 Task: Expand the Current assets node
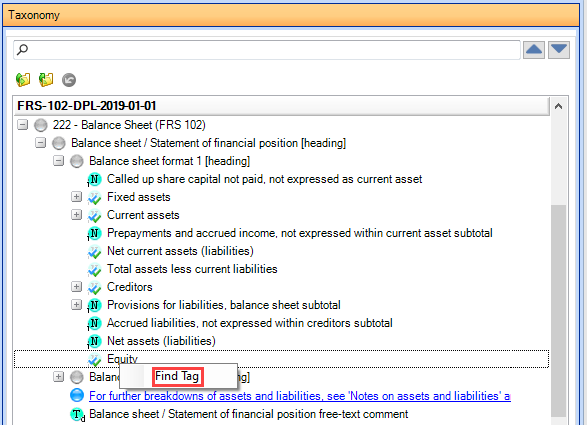pyautogui.click(x=76, y=215)
